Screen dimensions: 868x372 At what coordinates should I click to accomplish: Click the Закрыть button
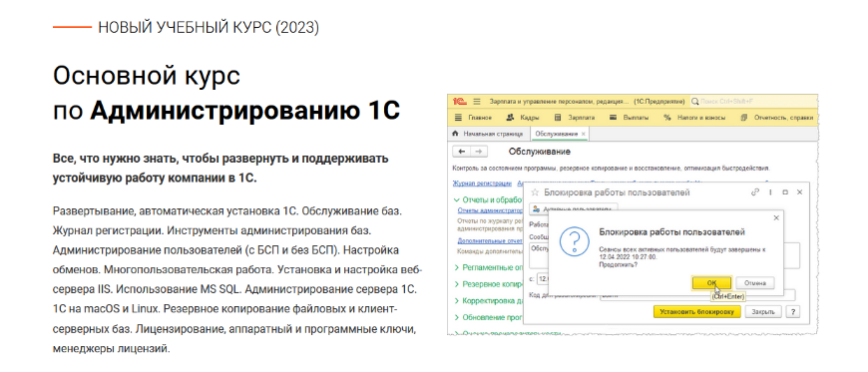coord(763,311)
